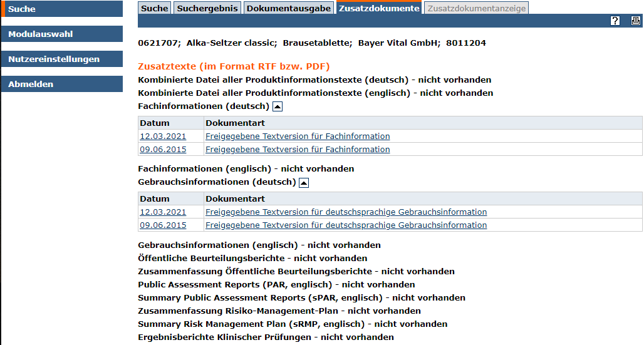This screenshot has width=644, height=345.
Task: Open 09.06.2015 date link under Gebrauchsinformationen
Action: (x=163, y=225)
